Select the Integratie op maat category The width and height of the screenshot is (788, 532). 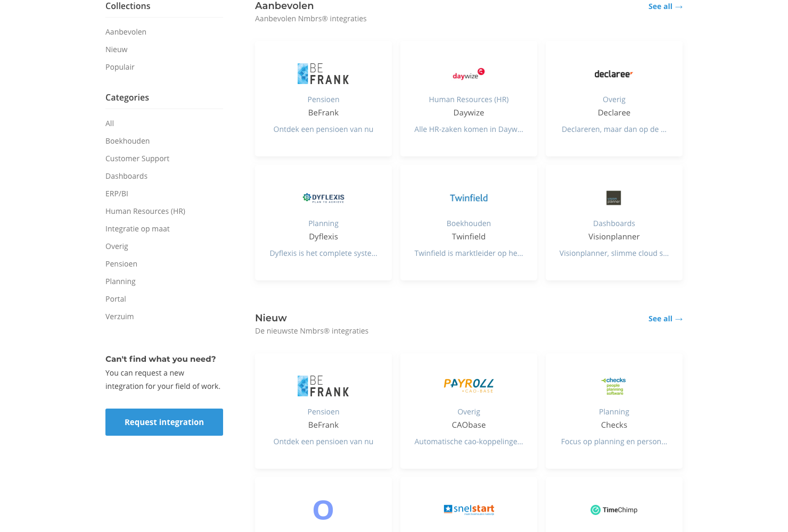[137, 229]
